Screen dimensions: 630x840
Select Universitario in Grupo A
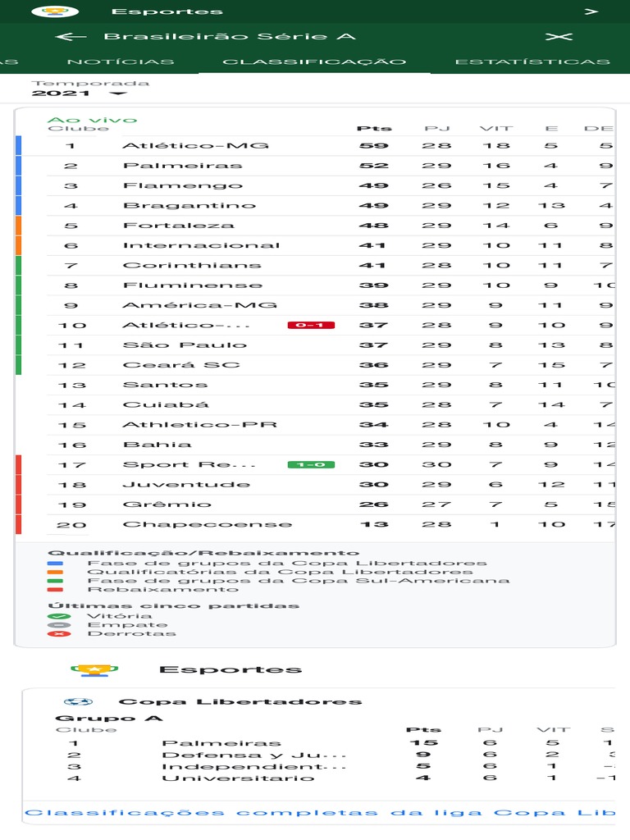tap(238, 778)
